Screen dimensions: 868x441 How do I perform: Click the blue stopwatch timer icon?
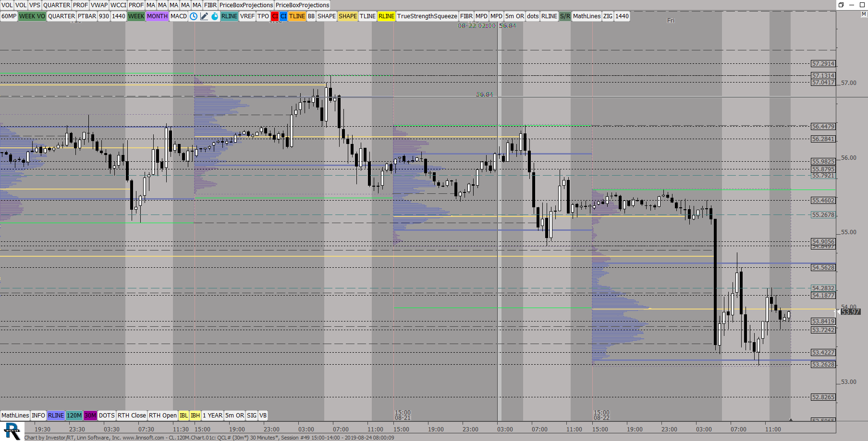coord(215,16)
